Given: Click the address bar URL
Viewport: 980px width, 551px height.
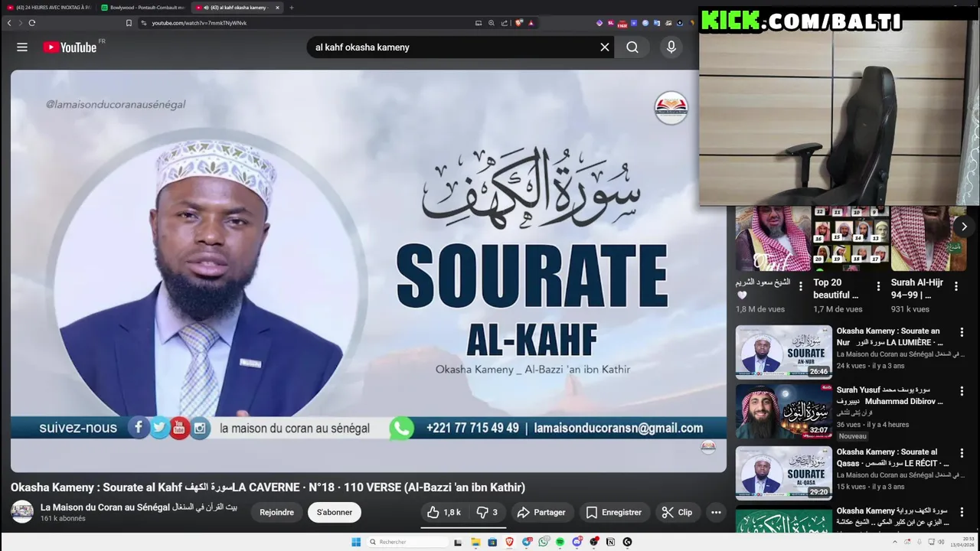Looking at the screenshot, I should pyautogui.click(x=199, y=23).
